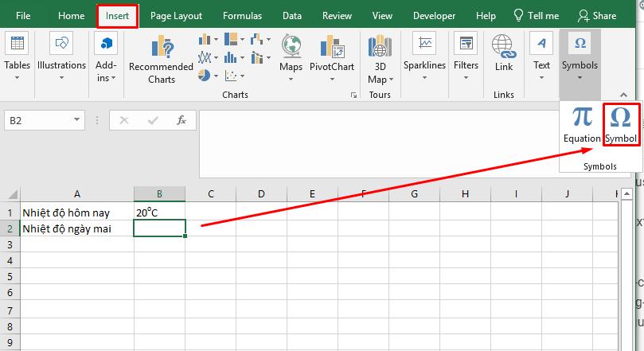This screenshot has height=351, width=644.
Task: Click the PivotChart icon
Action: point(332,46)
